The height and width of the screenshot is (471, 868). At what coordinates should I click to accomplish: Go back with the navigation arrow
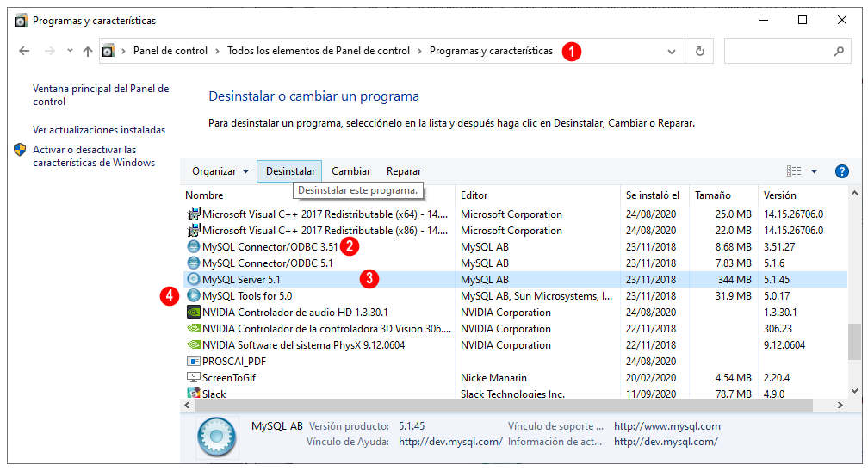click(24, 51)
